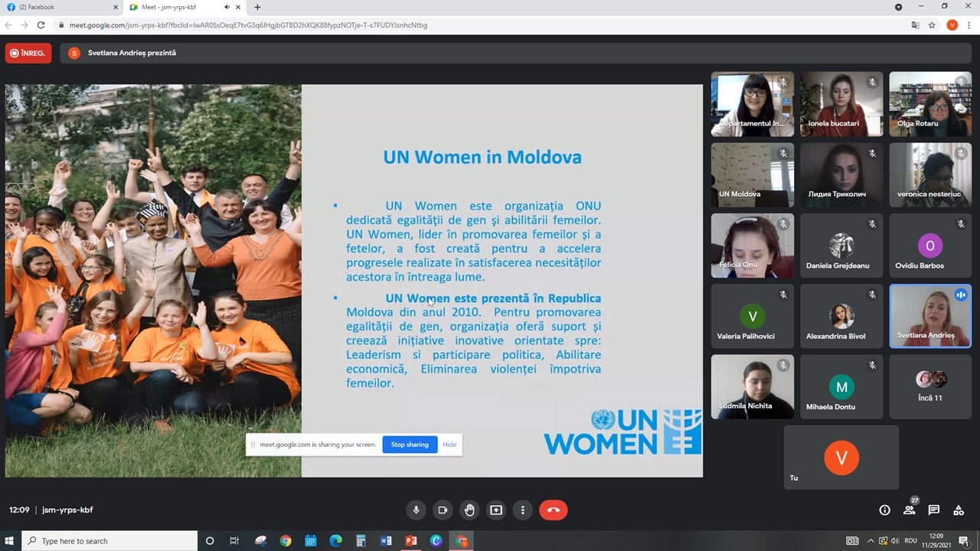
Task: Open the activities icon
Action: coord(959,510)
